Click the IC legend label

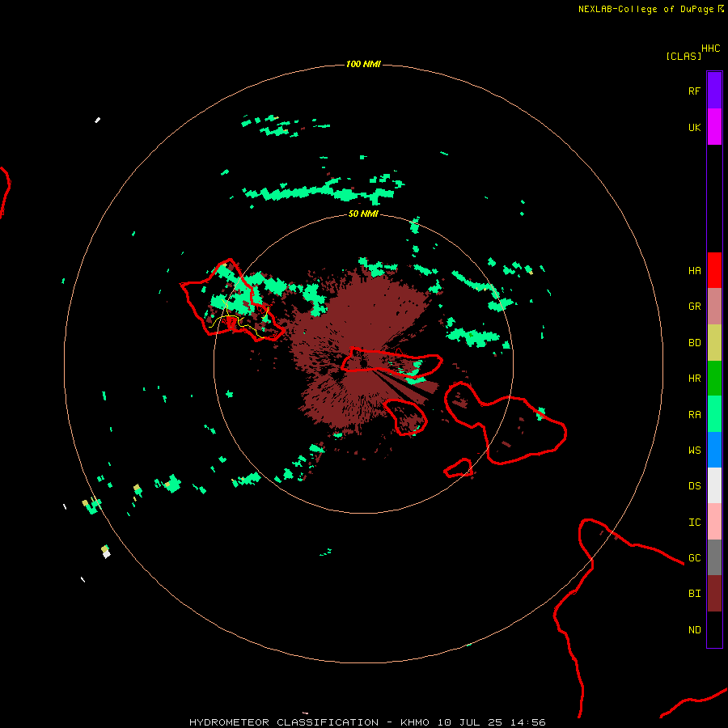694,523
